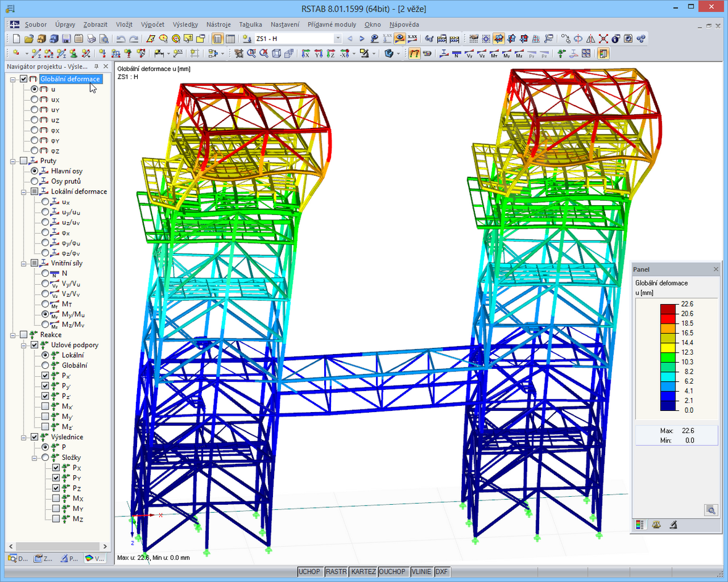Collapse the Reakce tree branch
The height and width of the screenshot is (582, 728).
tap(14, 335)
